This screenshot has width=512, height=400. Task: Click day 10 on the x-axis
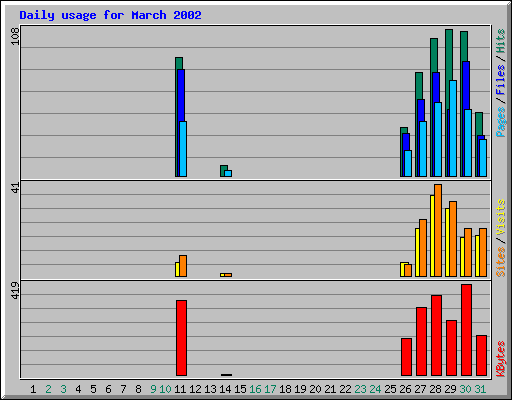click(x=165, y=389)
